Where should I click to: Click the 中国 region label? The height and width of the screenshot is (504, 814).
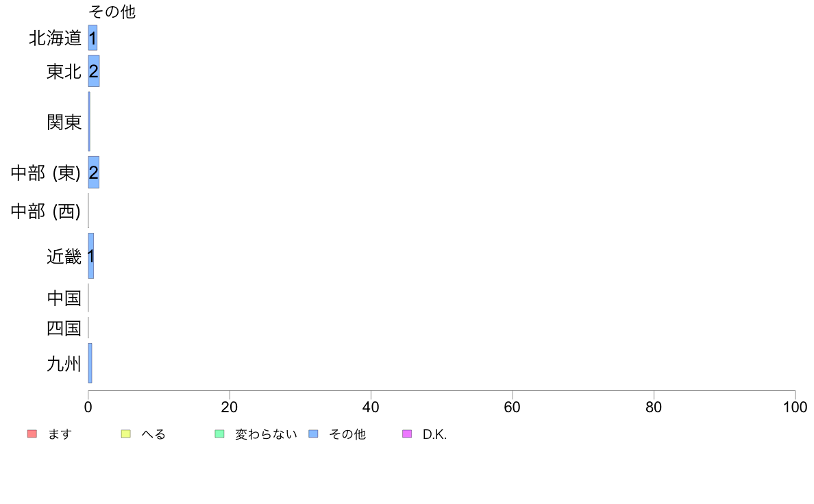point(64,298)
